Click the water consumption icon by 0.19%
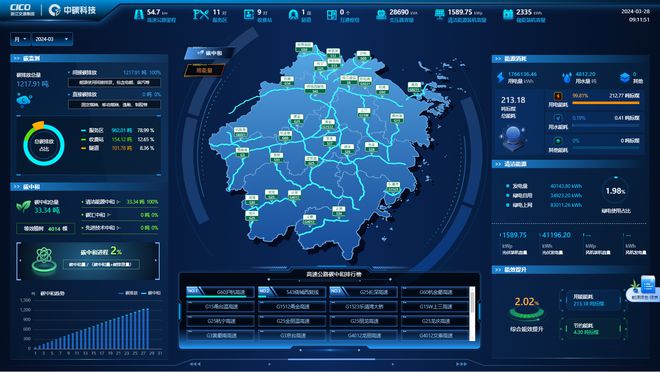 coord(558,118)
